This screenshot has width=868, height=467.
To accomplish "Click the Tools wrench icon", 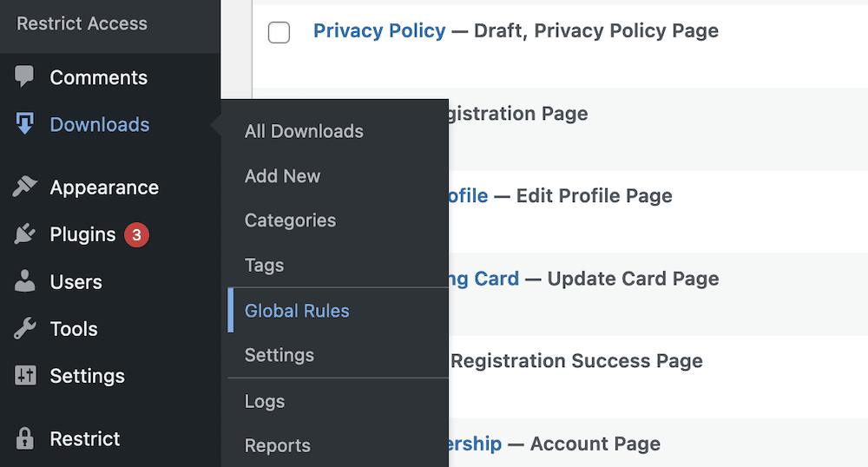I will pos(25,329).
